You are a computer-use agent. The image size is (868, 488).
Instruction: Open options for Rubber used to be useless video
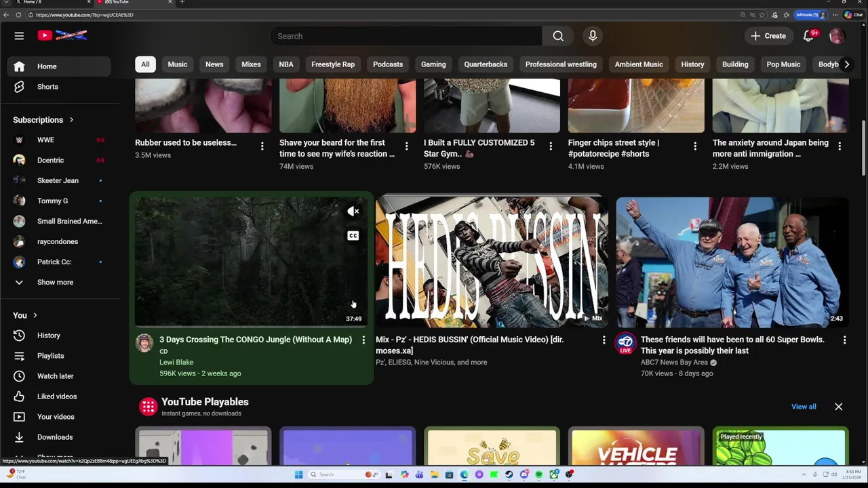pos(262,146)
